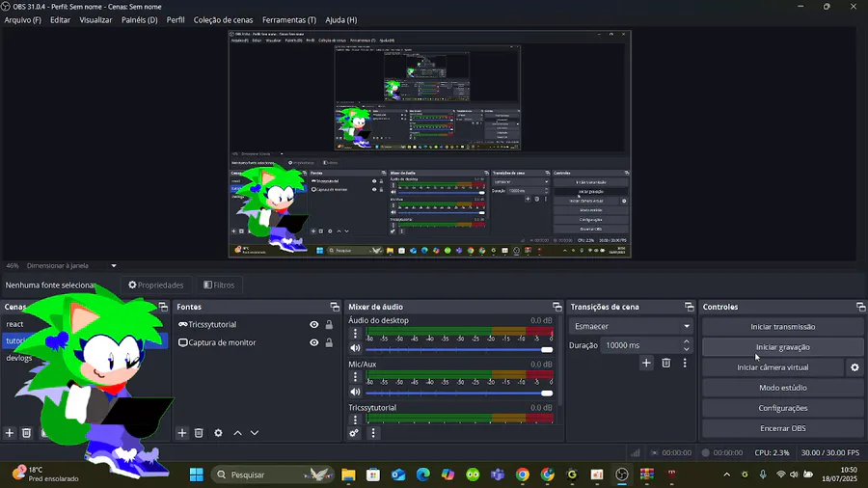Open the Visualizar menu
Image resolution: width=868 pixels, height=488 pixels.
(x=95, y=20)
